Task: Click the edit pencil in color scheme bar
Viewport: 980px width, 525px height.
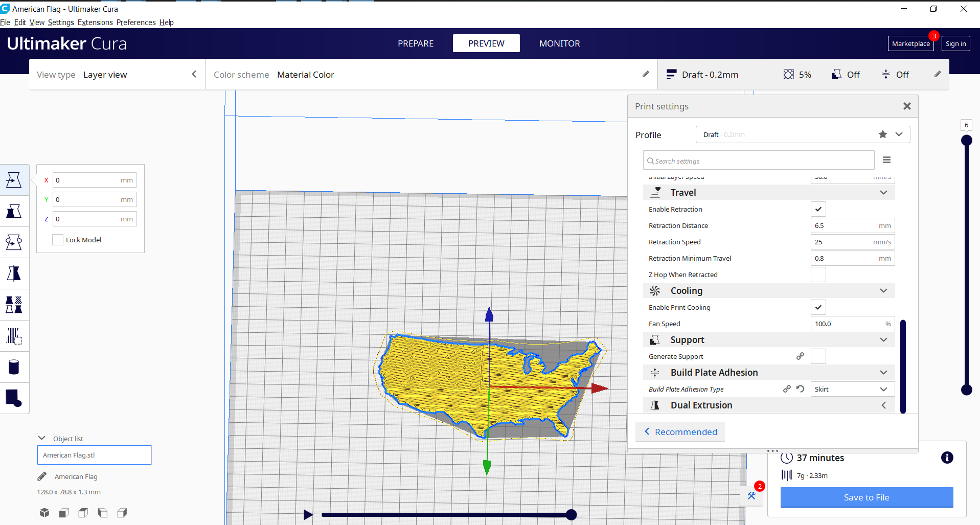Action: point(646,74)
